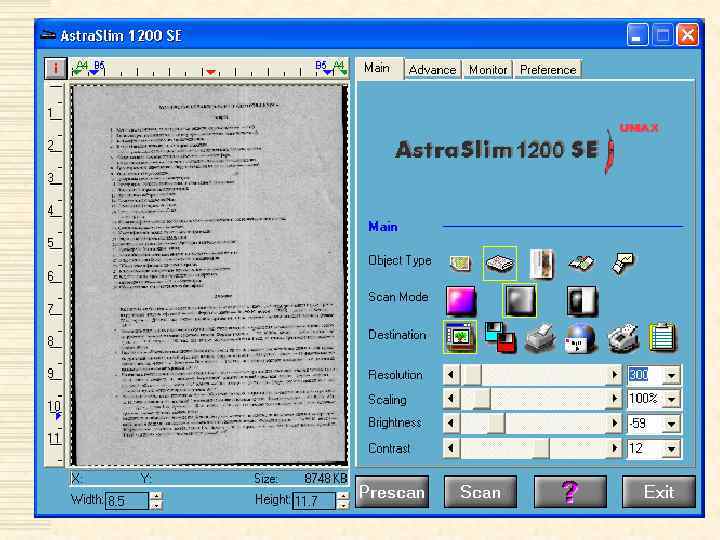Open the Monitor tab
The width and height of the screenshot is (720, 540).
coord(488,70)
